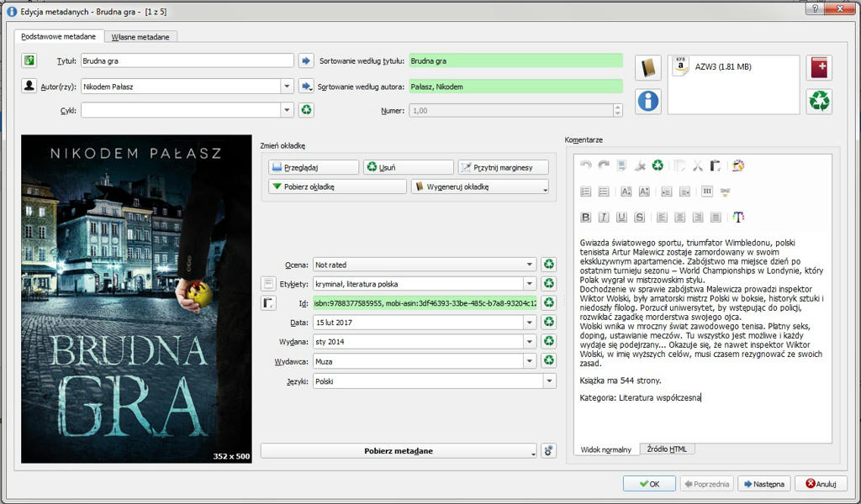Viewport: 861px width, 504px height.
Task: Add a new format with the red book icon
Action: [819, 68]
